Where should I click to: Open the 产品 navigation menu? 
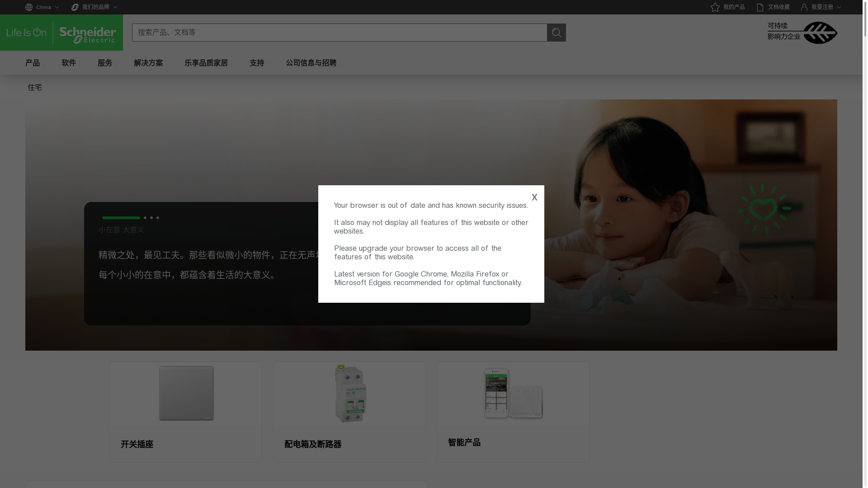pos(33,63)
